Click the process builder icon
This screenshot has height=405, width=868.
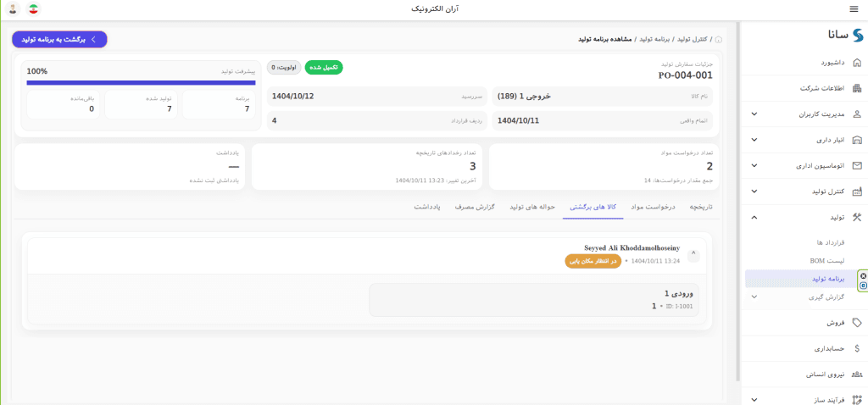point(857,399)
